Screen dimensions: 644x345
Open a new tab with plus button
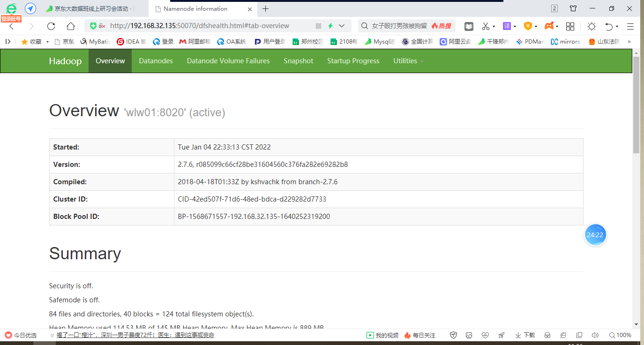pos(266,8)
